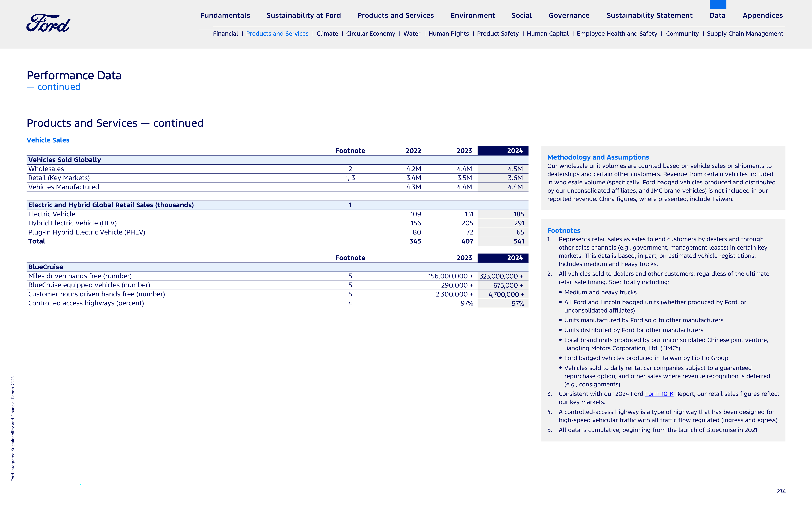Open Employee Health and Safety subsection
Screen dimensions: 812x508
point(617,34)
